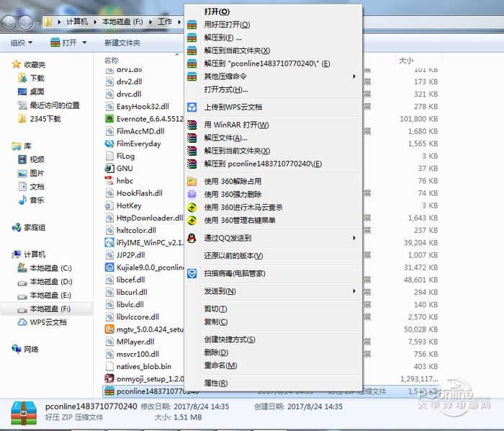Expand the 发送到(N) submenu arrow
The height and width of the screenshot is (431, 504).
tap(354, 291)
